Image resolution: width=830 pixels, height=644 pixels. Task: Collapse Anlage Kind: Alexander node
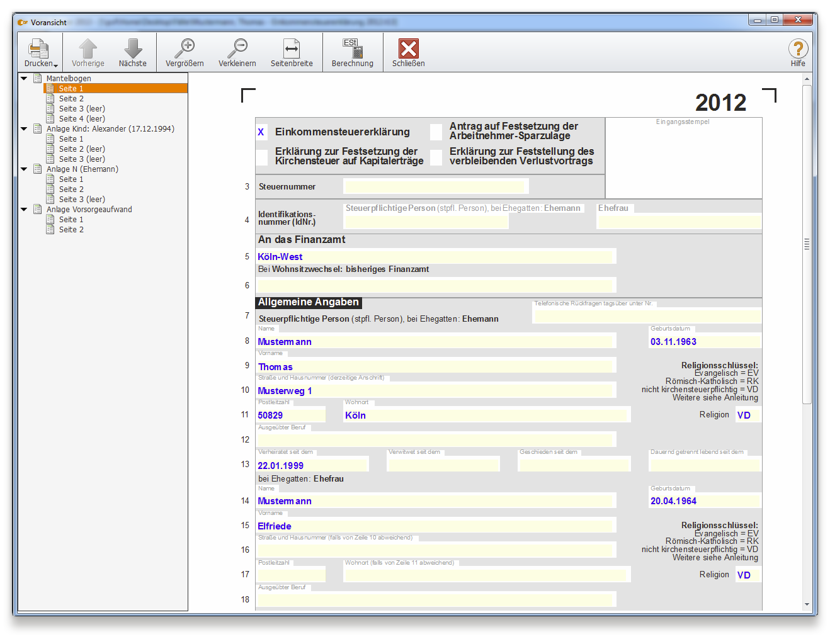[24, 129]
